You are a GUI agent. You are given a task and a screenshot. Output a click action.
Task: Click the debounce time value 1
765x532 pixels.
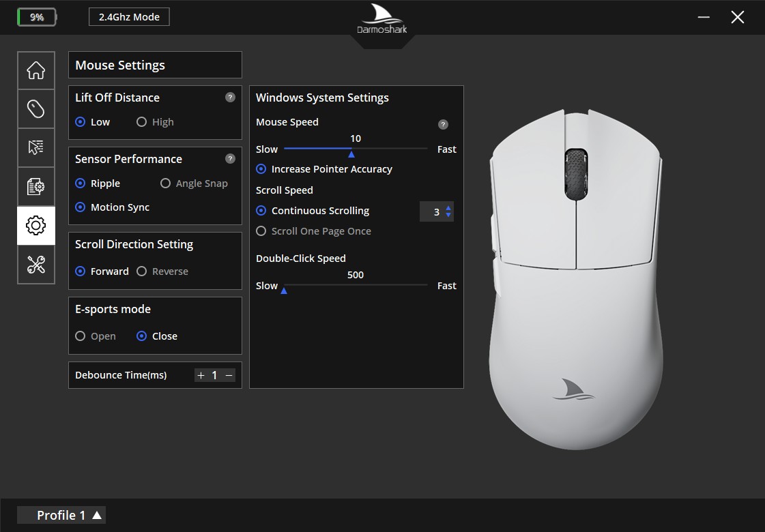[x=214, y=375]
